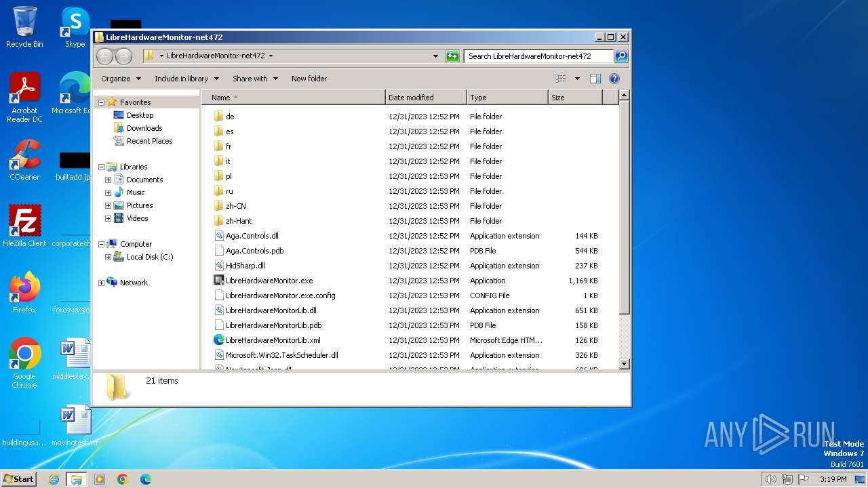Select Microsoft.Win32.TaskScheduler.dll file
The image size is (868, 488).
pos(281,355)
